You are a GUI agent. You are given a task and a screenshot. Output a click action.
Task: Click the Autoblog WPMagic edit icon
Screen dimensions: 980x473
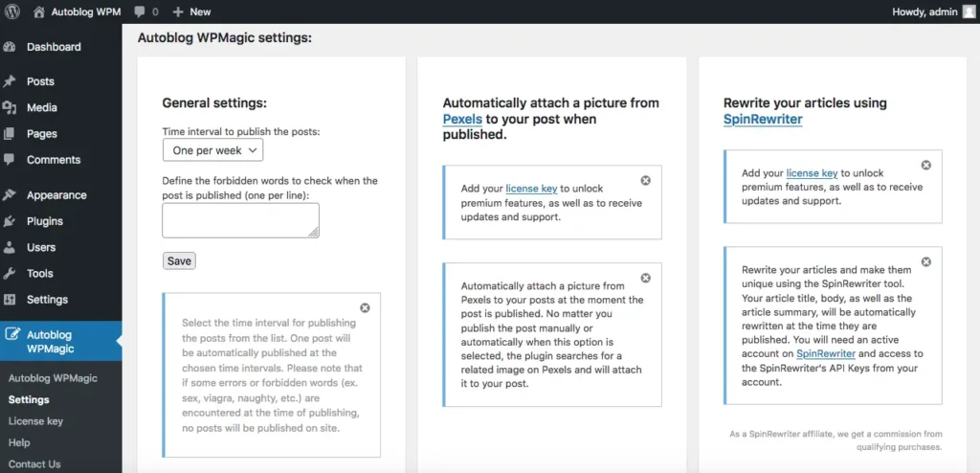click(x=12, y=334)
